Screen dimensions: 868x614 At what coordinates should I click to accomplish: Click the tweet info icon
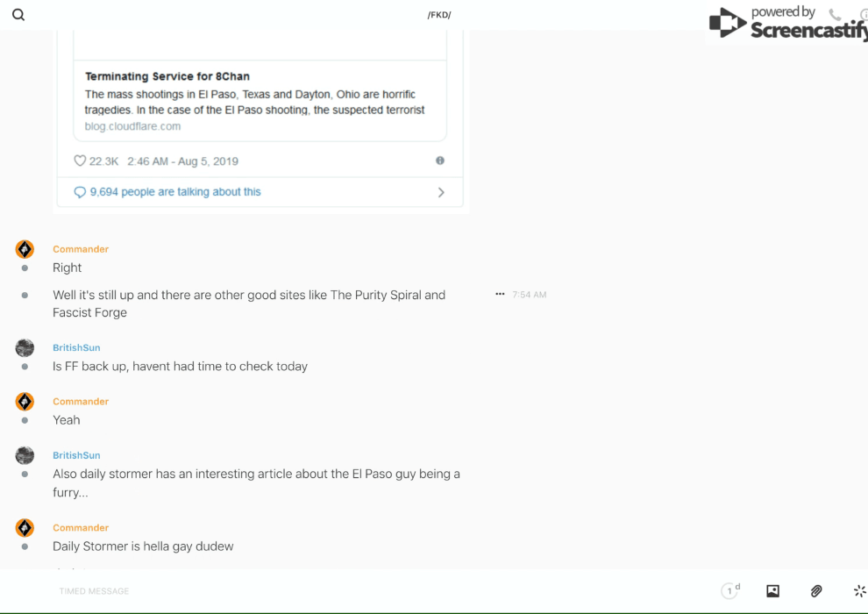pos(440,161)
